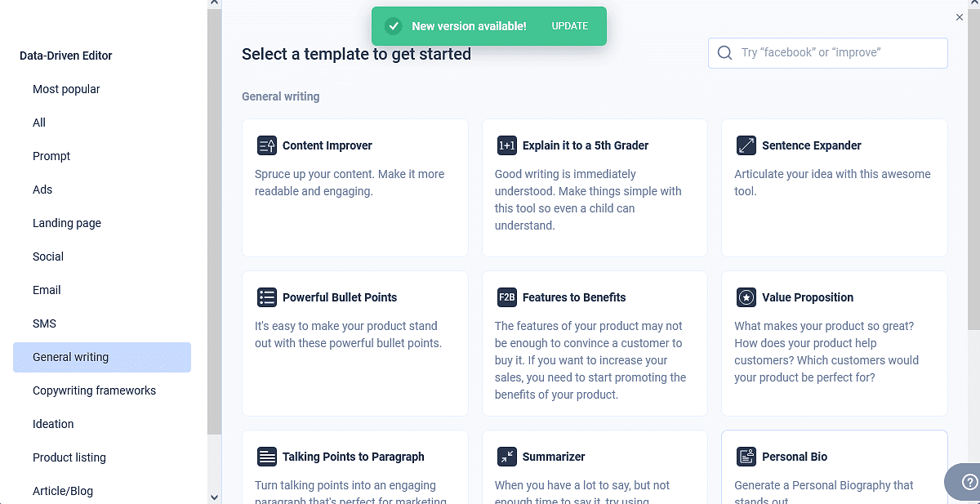The height and width of the screenshot is (504, 980).
Task: Choose the Email templates category
Action: 47,290
